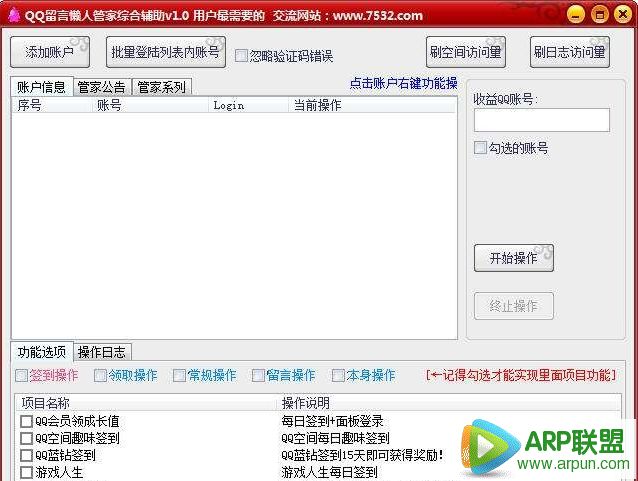Click the app icon in title bar

[x=14, y=15]
